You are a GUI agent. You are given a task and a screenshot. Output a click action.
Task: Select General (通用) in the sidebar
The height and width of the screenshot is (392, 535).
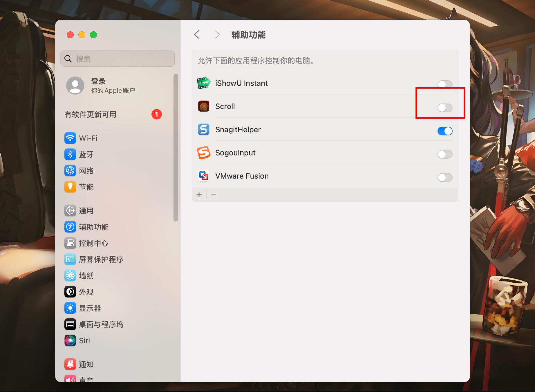pyautogui.click(x=86, y=210)
